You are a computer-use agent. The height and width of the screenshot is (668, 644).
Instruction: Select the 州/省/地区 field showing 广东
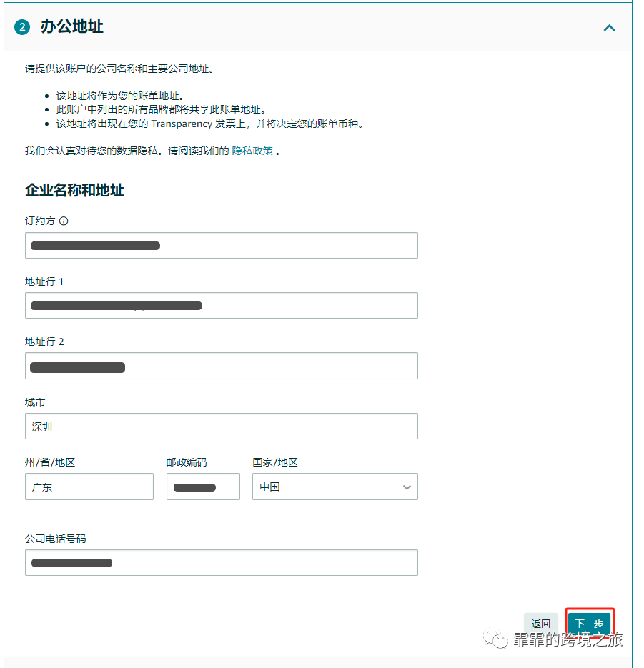[x=89, y=487]
